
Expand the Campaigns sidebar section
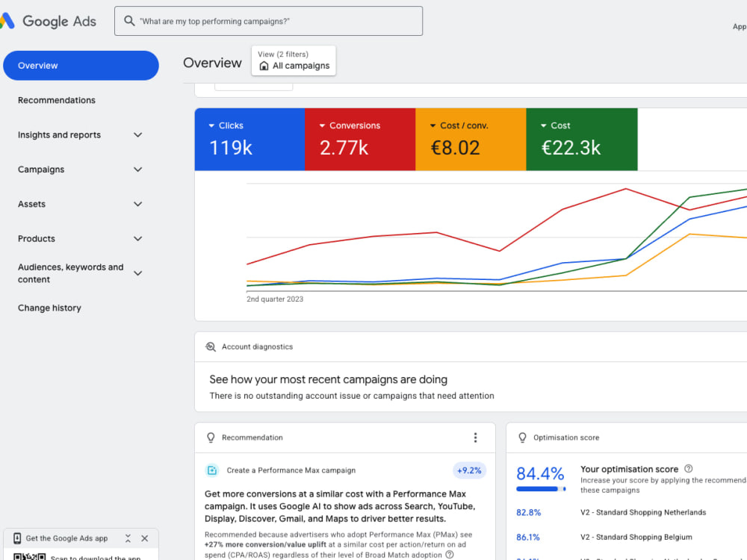[137, 169]
